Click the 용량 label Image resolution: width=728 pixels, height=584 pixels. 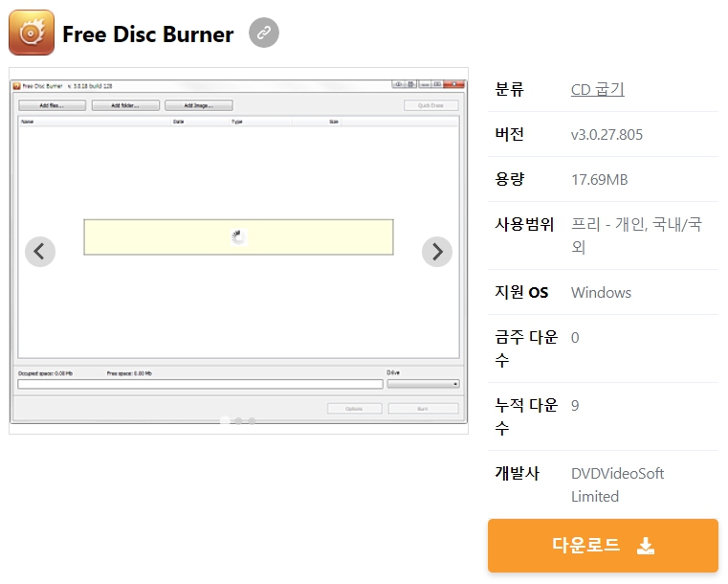tap(509, 179)
